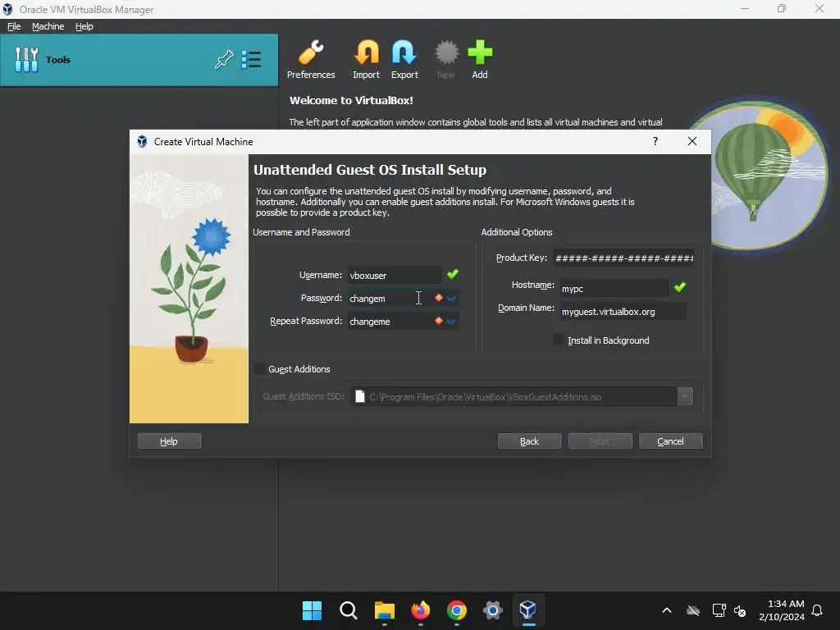Screen dimensions: 840x630
Task: Click the dialog question mark help icon
Action: point(655,141)
